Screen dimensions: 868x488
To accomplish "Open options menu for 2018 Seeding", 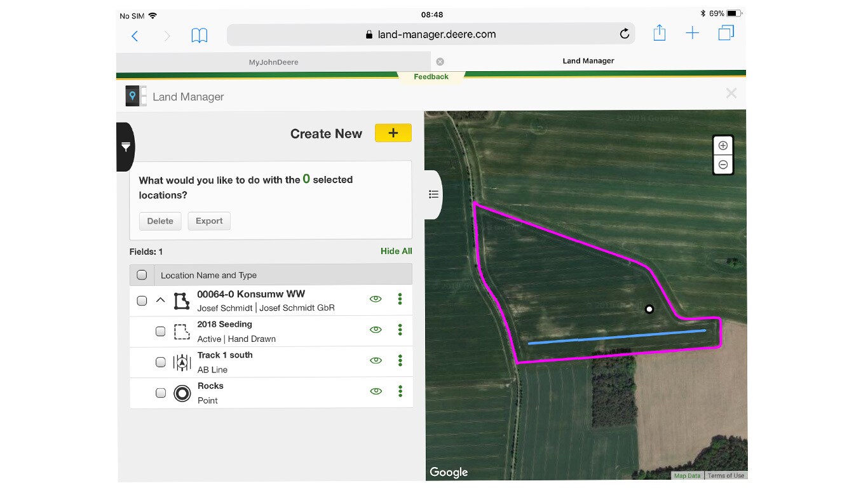I will [x=400, y=329].
